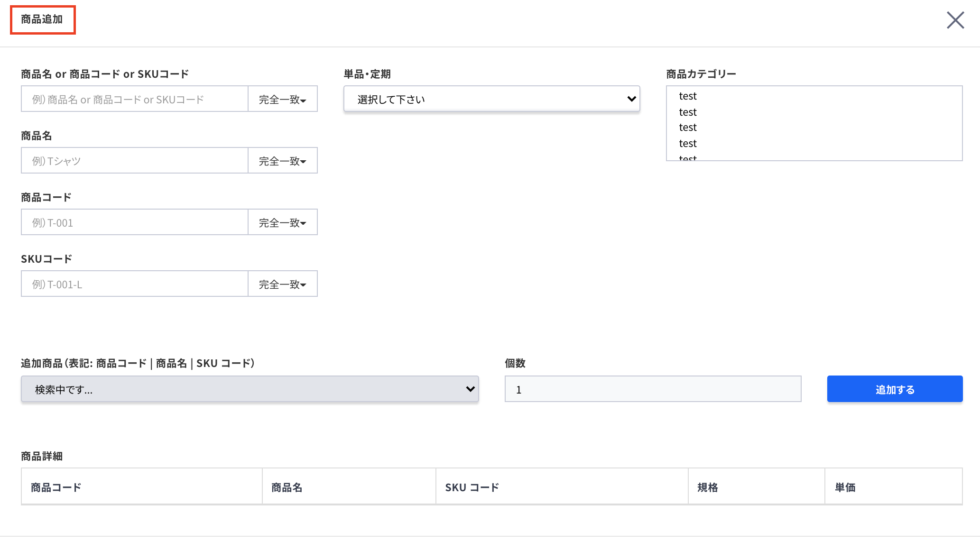Click the 商品コード input with T-001 placeholder
The width and height of the screenshot is (980, 550).
135,222
